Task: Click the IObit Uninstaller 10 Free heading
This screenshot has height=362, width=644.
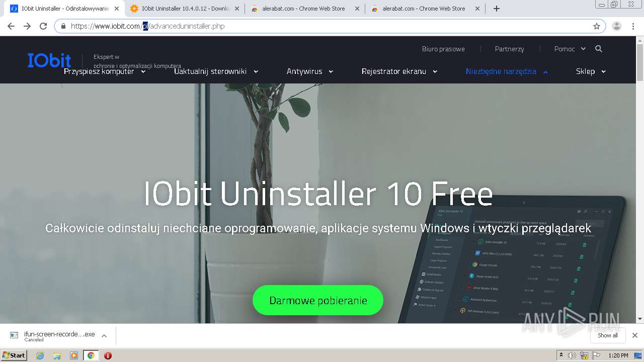Action: 318,194
